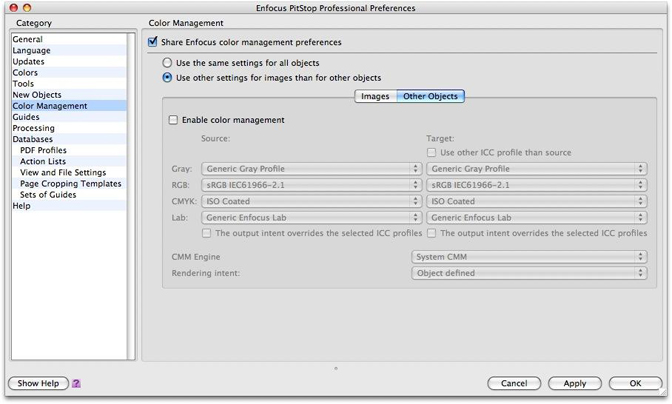
Task: Select Sets of Guides subcategory
Action: 69,195
